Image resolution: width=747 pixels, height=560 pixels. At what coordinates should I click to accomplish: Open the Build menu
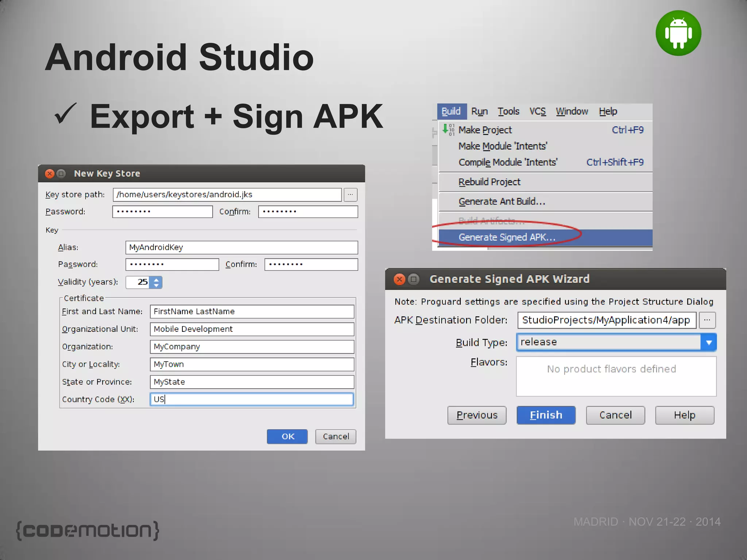(x=452, y=111)
